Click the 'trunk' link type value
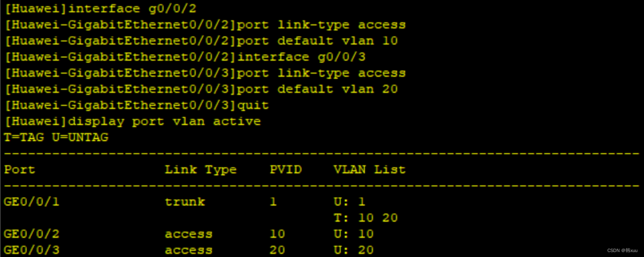Viewport: 644px width, 257px height. pyautogui.click(x=185, y=202)
